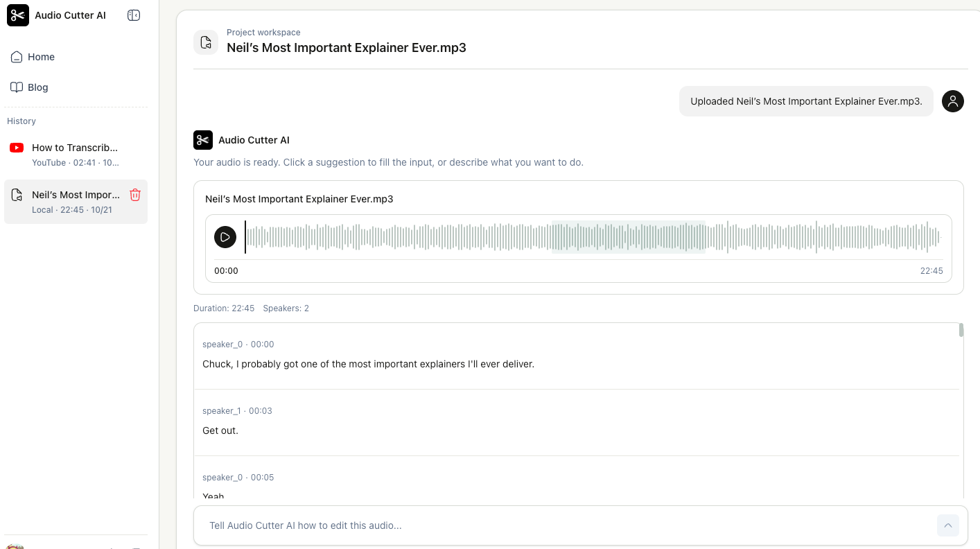Open the Home page
This screenshot has height=549, width=980.
click(x=76, y=57)
